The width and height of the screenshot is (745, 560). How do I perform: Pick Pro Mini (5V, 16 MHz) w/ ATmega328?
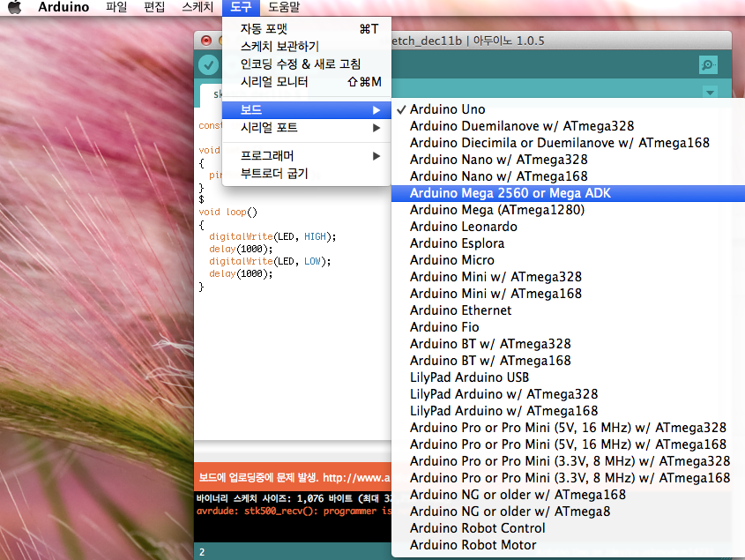tap(569, 428)
